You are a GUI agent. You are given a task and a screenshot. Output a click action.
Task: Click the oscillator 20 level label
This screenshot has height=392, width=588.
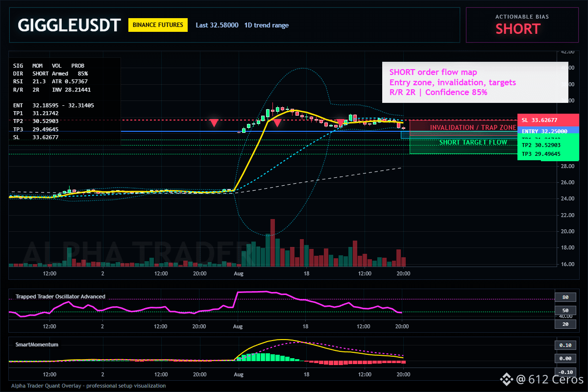pos(565,324)
